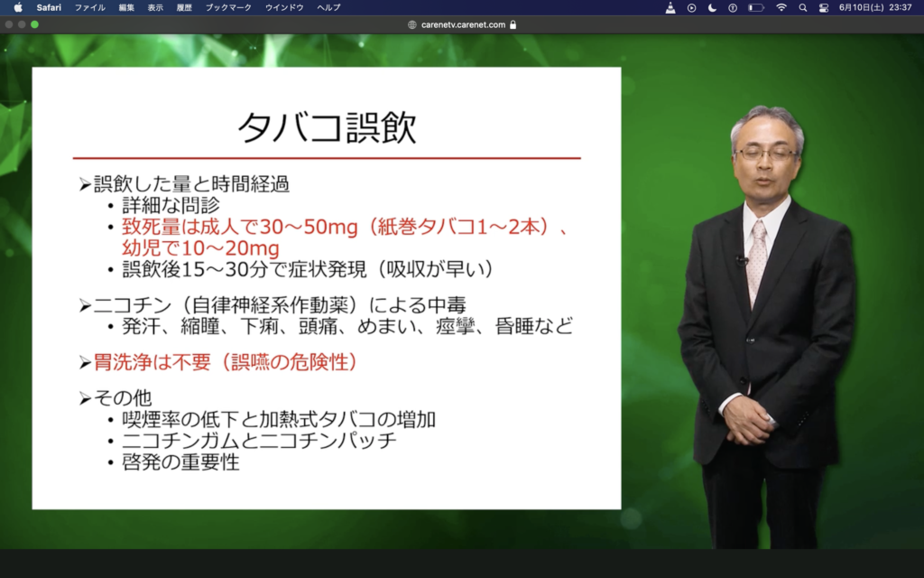Open the Apple menu
The height and width of the screenshot is (578, 924).
coord(17,7)
